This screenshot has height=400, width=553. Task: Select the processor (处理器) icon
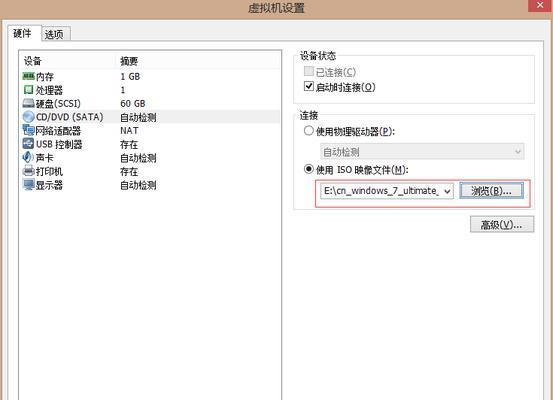[28, 90]
